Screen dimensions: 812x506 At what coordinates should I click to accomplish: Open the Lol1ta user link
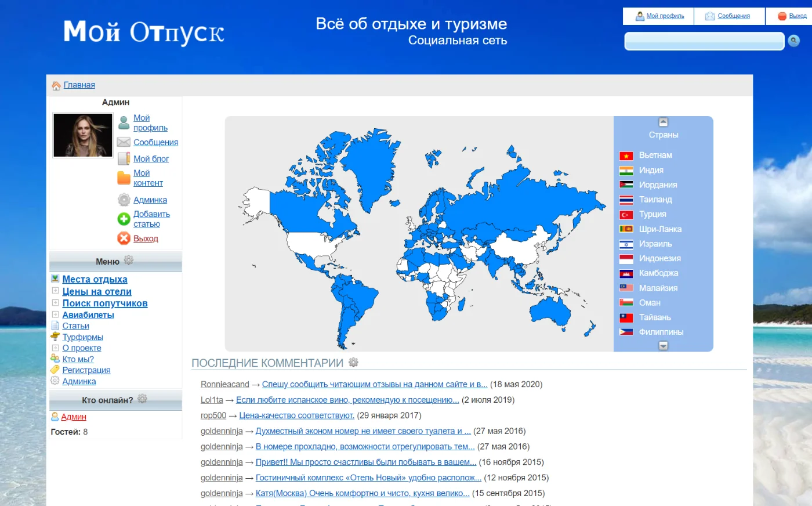(212, 400)
